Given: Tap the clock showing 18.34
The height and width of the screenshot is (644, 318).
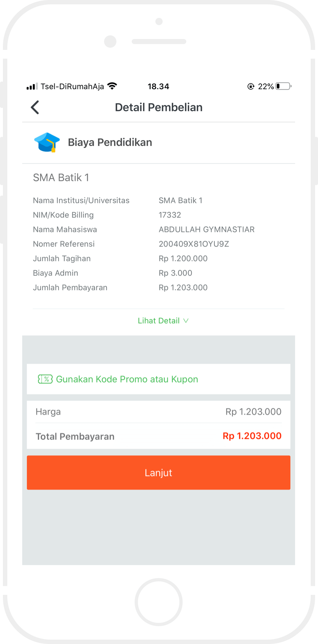Looking at the screenshot, I should click(158, 86).
